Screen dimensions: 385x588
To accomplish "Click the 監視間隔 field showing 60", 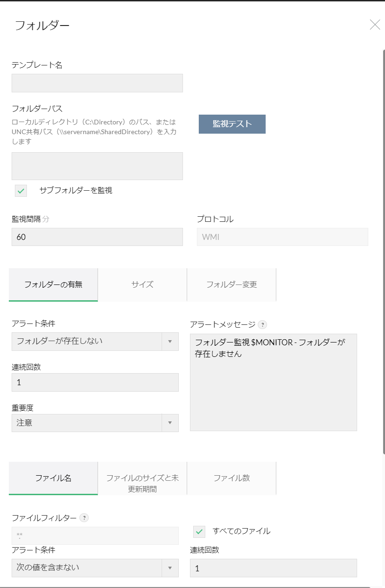I will (x=97, y=237).
